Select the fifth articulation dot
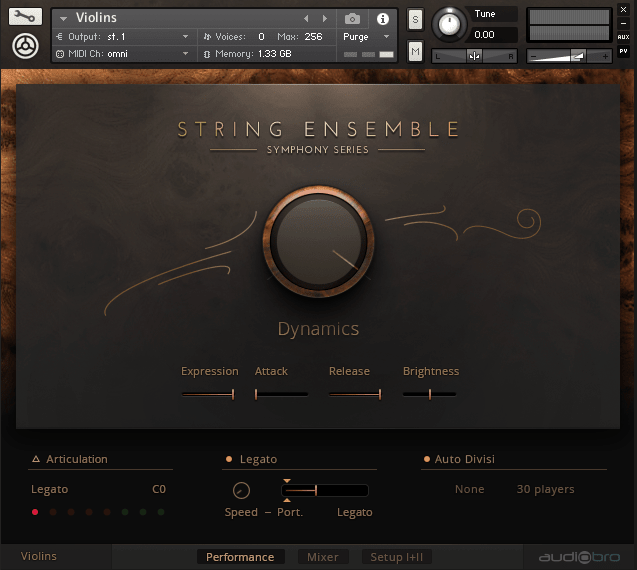This screenshot has width=637, height=570. 107,512
